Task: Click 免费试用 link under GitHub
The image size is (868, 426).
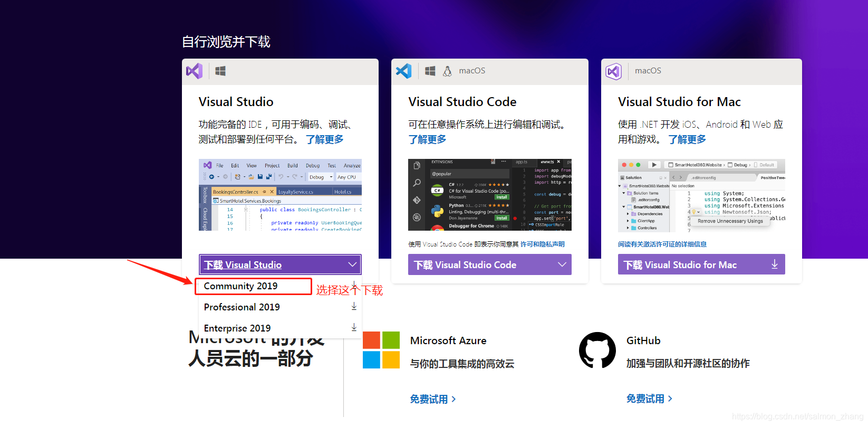Action: [x=649, y=399]
